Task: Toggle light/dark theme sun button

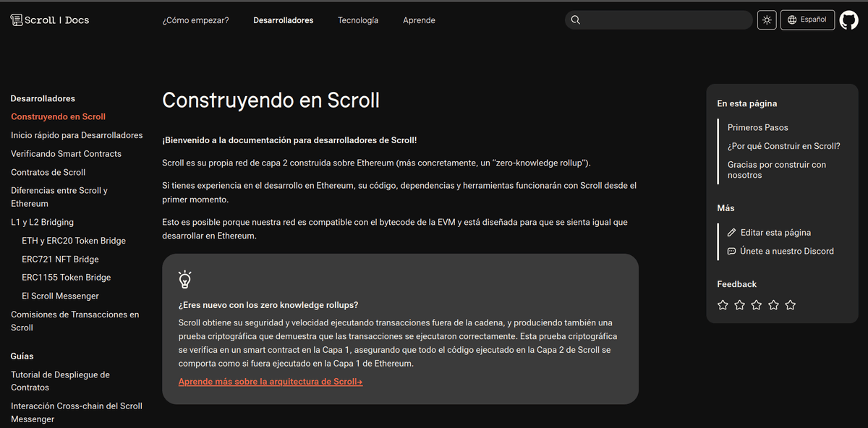Action: coord(767,20)
